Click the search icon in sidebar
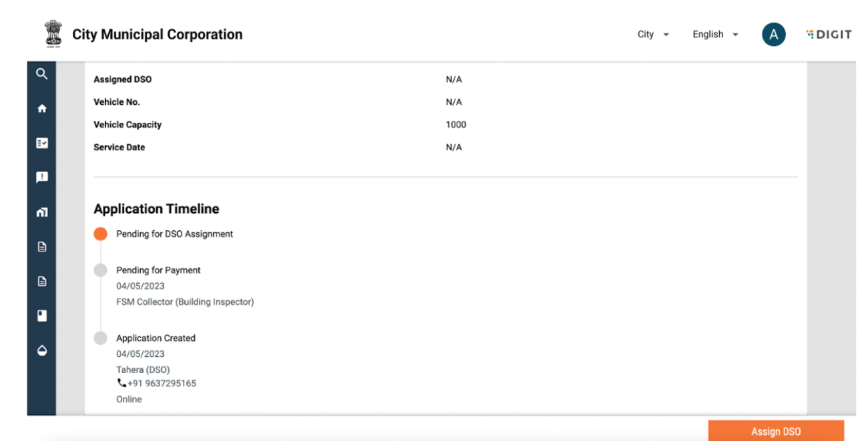The height and width of the screenshot is (441, 868). click(x=42, y=74)
